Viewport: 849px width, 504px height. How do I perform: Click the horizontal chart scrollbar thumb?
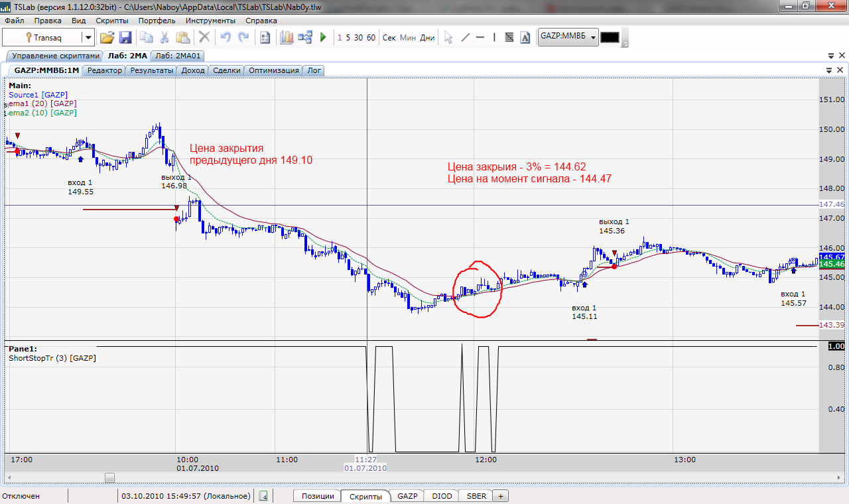(x=109, y=477)
